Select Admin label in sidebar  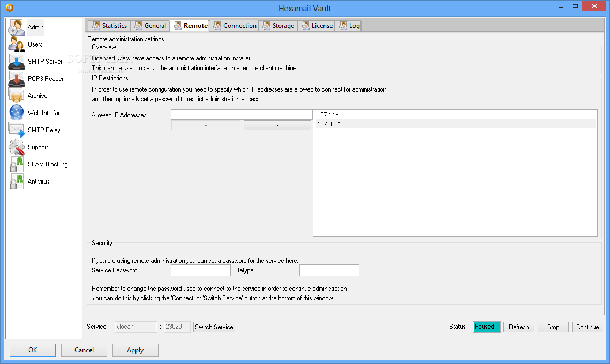pyautogui.click(x=35, y=27)
